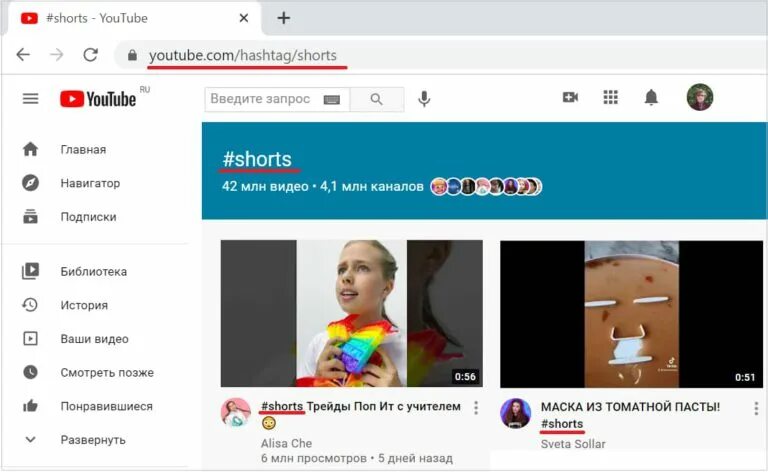The width and height of the screenshot is (768, 472).
Task: Click the magnifier search button
Action: click(377, 99)
